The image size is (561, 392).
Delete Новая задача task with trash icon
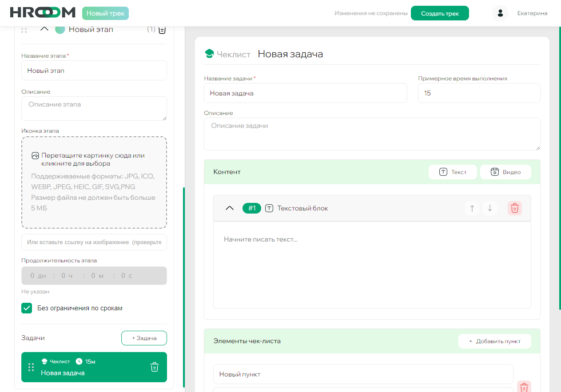click(155, 367)
